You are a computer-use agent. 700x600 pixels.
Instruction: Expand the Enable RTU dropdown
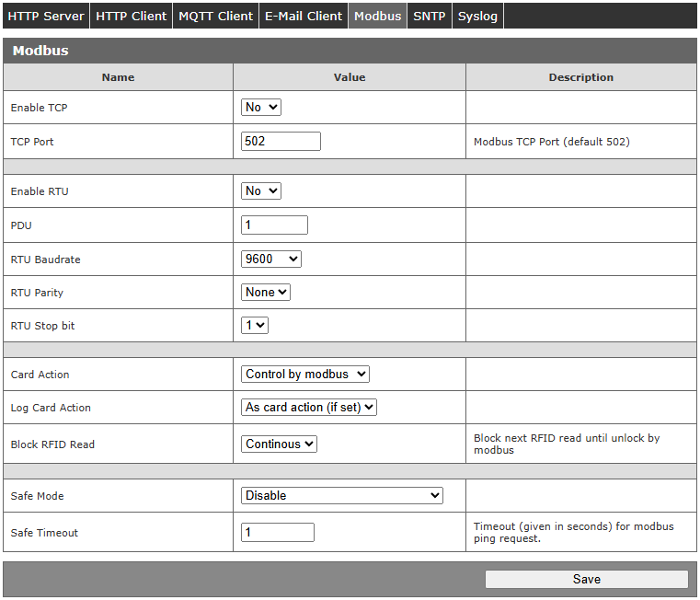pos(261,191)
